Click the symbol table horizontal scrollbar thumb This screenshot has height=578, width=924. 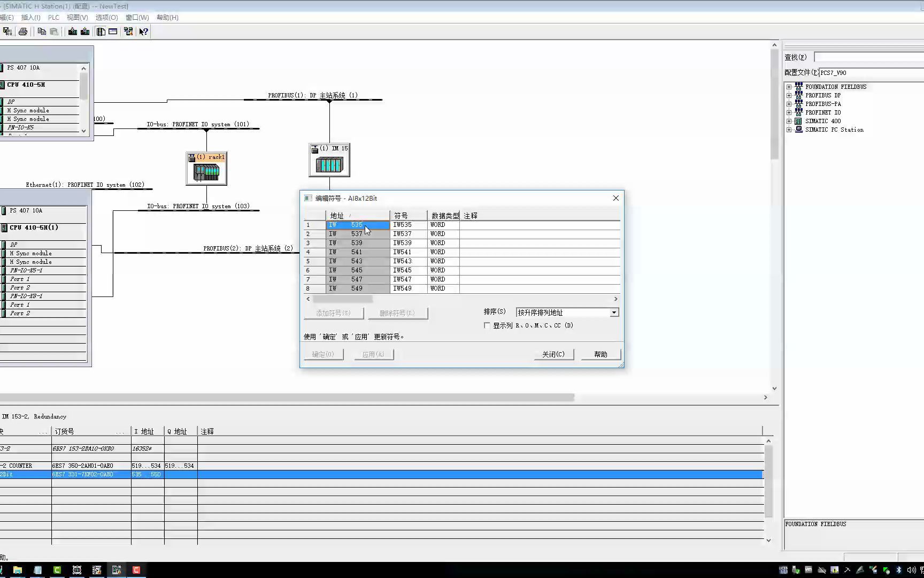pos(343,299)
